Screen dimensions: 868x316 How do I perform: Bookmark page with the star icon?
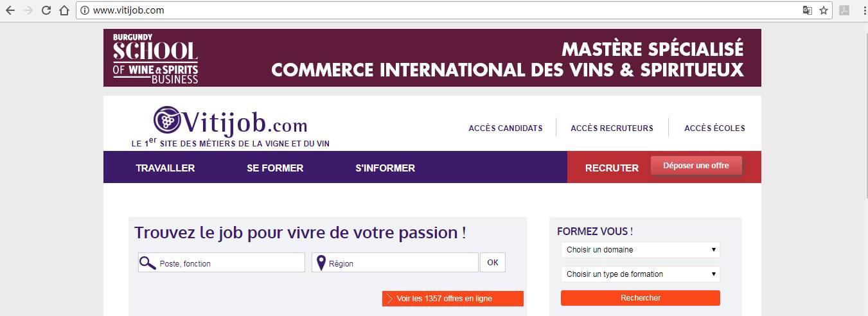pyautogui.click(x=824, y=10)
